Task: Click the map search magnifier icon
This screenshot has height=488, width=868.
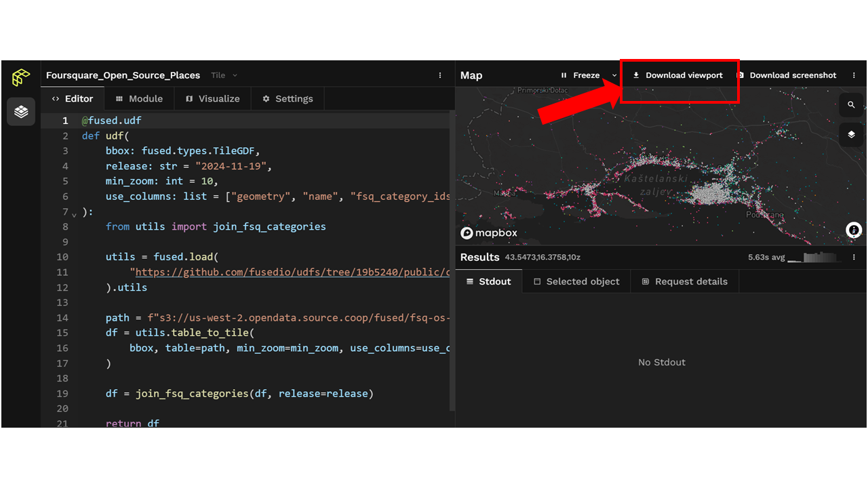Action: pyautogui.click(x=851, y=105)
